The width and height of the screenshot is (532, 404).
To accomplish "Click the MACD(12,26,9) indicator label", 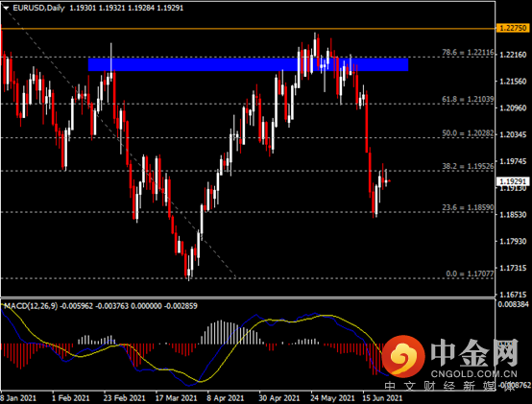I will [x=31, y=306].
